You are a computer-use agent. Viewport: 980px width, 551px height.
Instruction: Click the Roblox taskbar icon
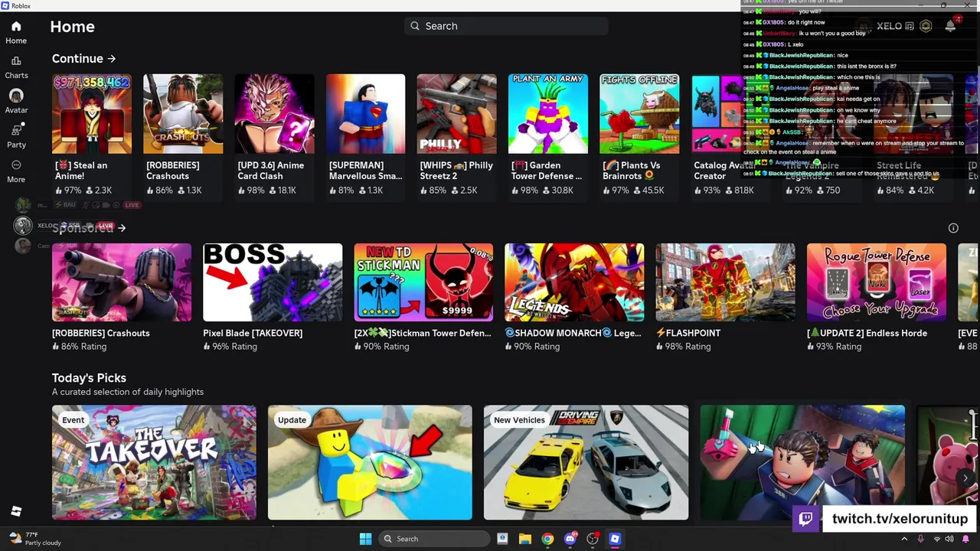[x=615, y=539]
